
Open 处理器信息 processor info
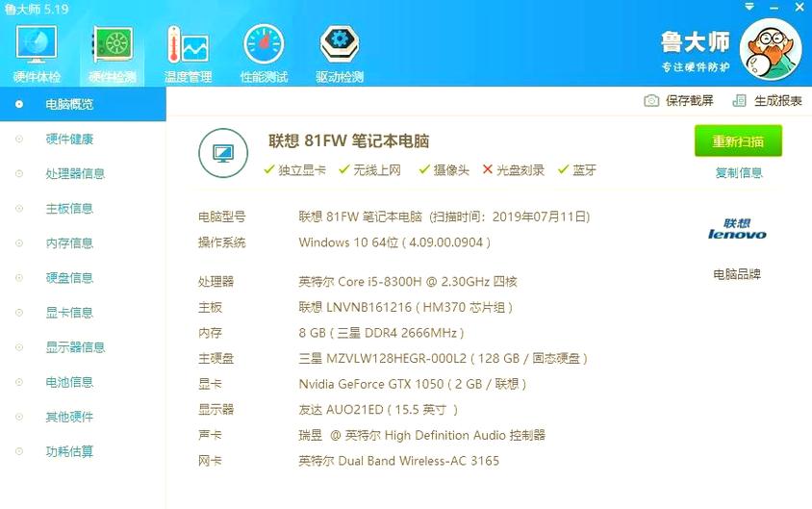click(75, 174)
